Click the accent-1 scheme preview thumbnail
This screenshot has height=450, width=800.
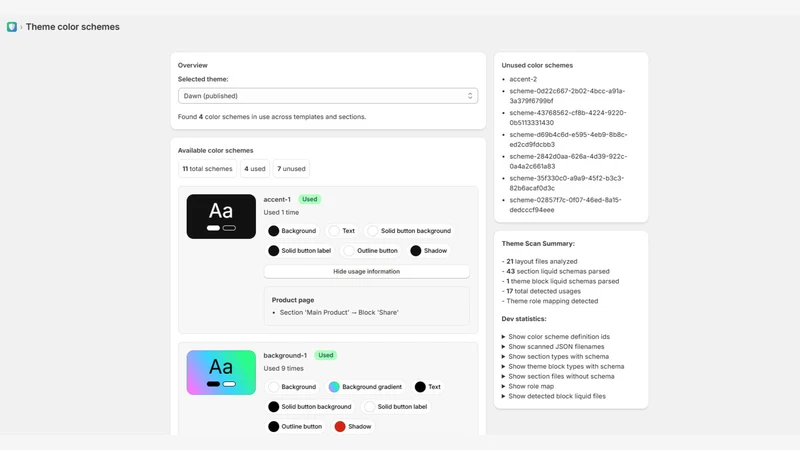pos(221,216)
